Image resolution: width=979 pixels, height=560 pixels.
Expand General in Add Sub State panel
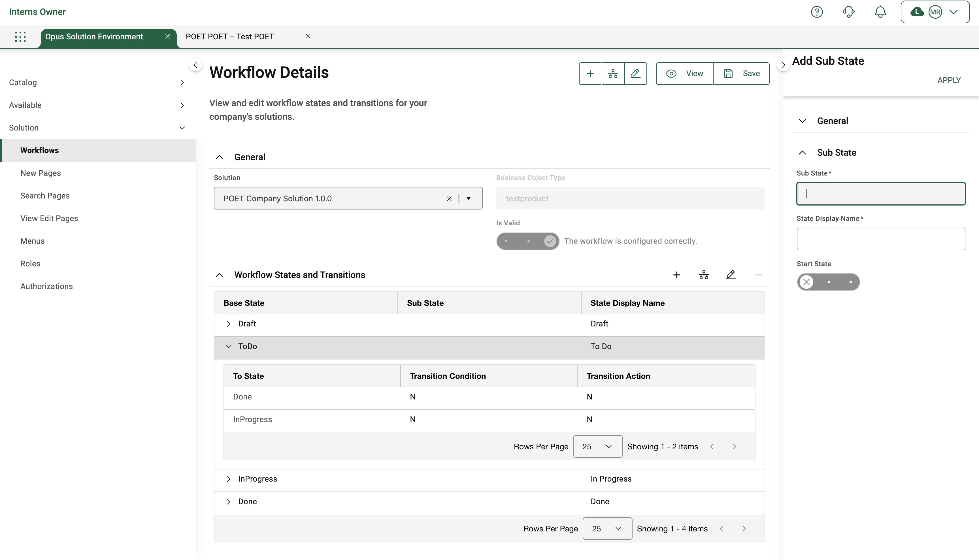point(802,121)
